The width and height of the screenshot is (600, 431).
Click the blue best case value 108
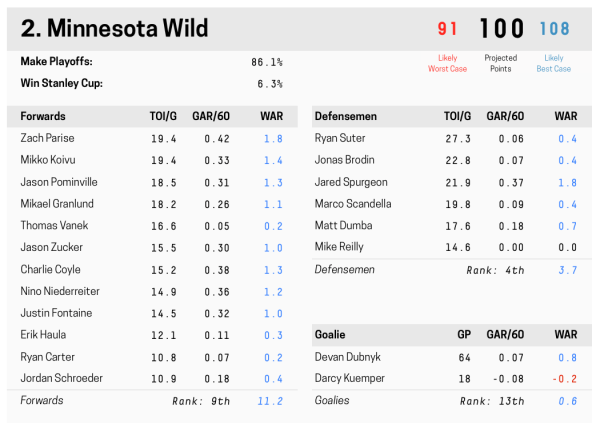coord(554,30)
